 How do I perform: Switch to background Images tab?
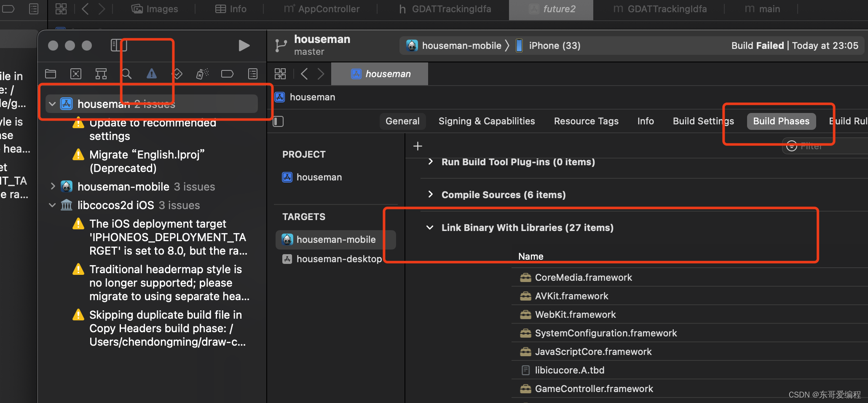tap(155, 9)
